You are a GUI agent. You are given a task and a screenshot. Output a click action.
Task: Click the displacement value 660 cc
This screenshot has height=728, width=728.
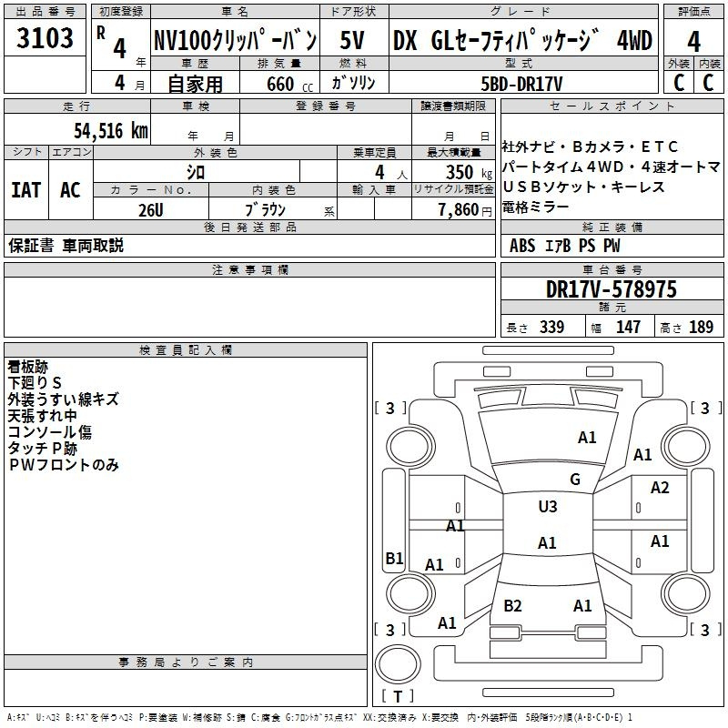tap(289, 84)
